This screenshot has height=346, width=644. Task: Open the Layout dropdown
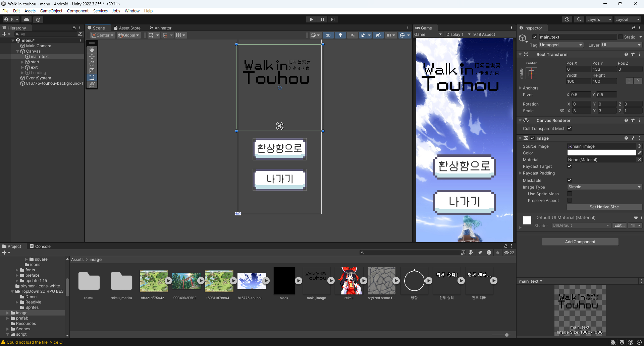pyautogui.click(x=627, y=19)
